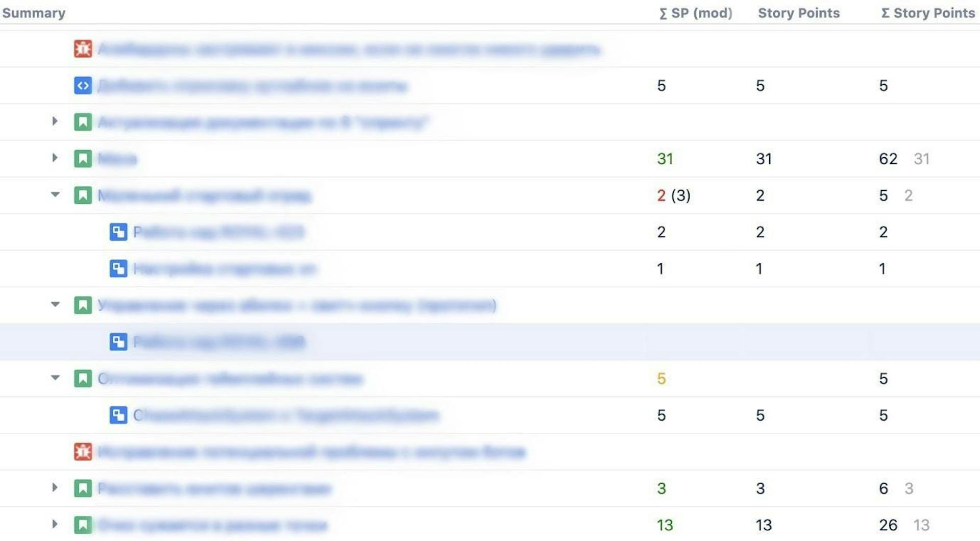Click the story bookmark icon on documentation row
Image resolution: width=980 pixels, height=541 pixels.
click(82, 122)
